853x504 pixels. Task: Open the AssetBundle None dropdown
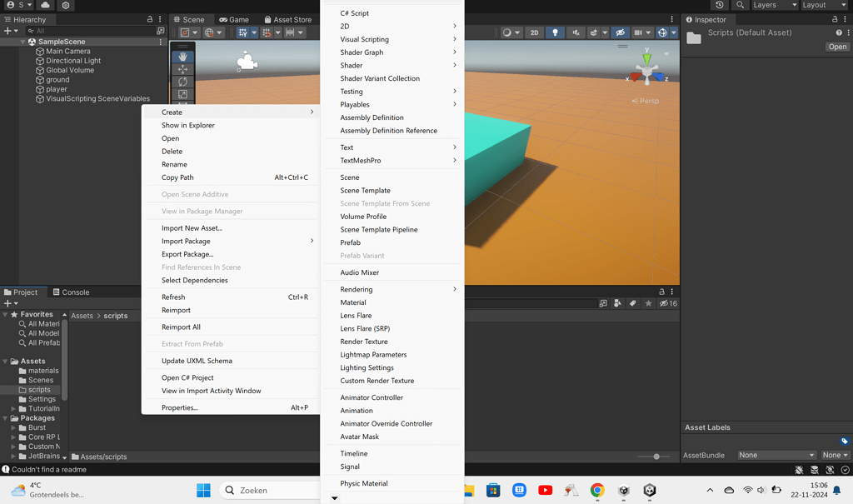click(x=776, y=455)
